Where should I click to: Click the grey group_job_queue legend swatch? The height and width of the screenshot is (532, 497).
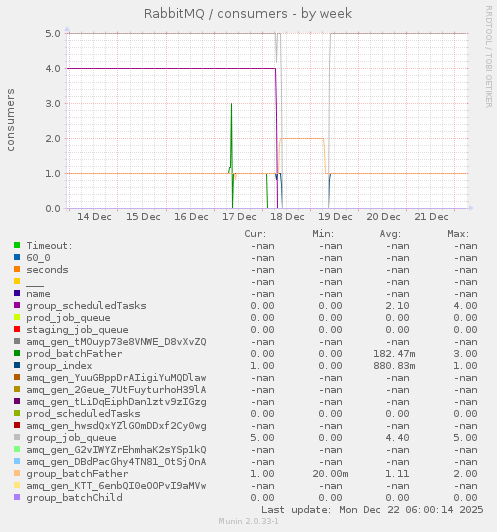click(17, 437)
